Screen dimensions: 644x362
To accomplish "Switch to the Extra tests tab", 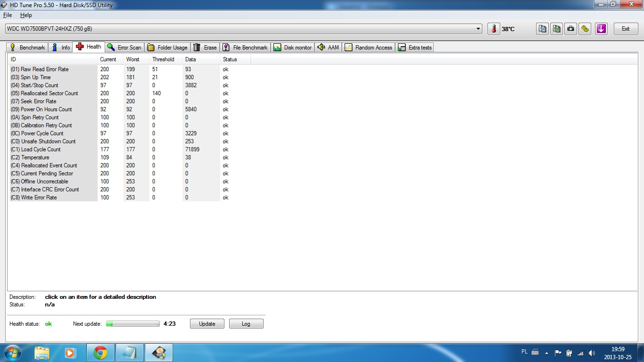I will 415,48.
